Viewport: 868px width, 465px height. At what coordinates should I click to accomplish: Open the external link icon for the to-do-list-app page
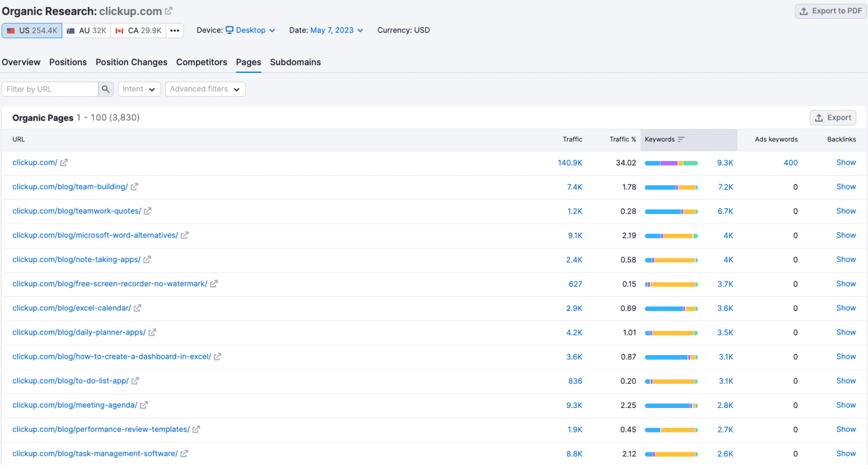pyautogui.click(x=135, y=381)
